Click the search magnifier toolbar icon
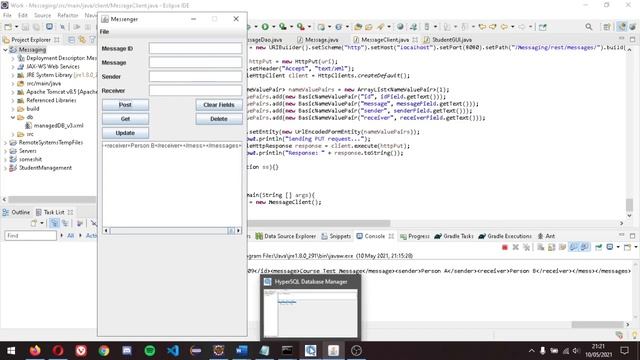This screenshot has width=640, height=360. (589, 27)
